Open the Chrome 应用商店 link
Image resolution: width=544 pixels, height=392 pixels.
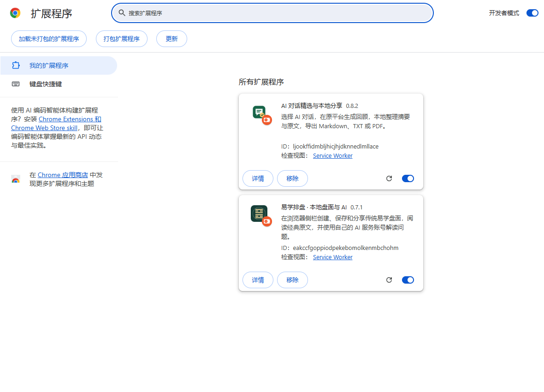tap(63, 175)
